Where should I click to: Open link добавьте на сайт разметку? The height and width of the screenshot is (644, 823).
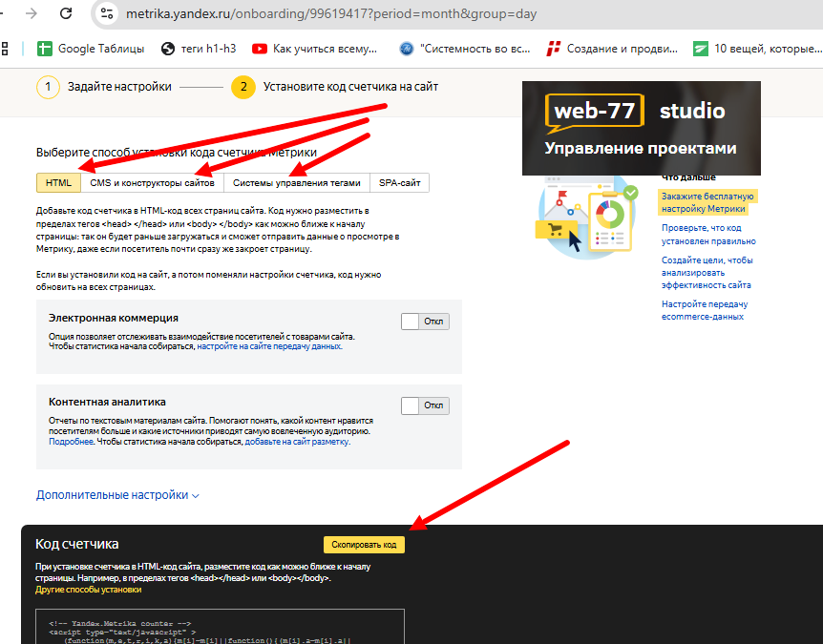click(x=297, y=442)
